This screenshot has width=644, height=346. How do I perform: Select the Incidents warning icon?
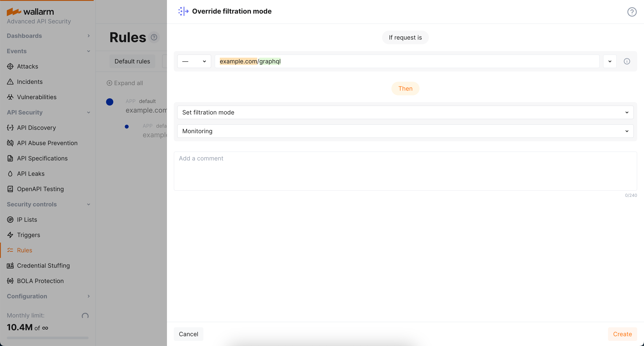pos(10,82)
